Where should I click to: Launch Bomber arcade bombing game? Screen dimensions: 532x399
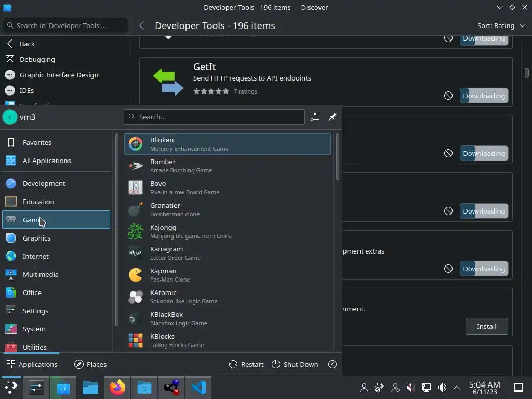tap(228, 166)
